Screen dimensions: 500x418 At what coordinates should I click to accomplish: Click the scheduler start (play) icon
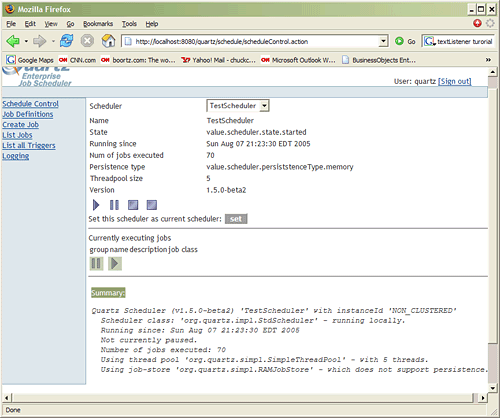(96, 205)
